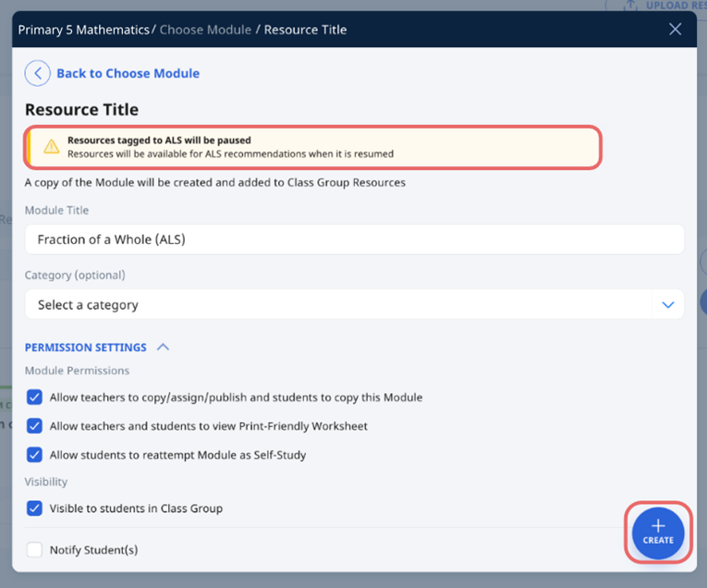This screenshot has height=588, width=707.
Task: Click the category dropdown chevron arrow
Action: [668, 305]
